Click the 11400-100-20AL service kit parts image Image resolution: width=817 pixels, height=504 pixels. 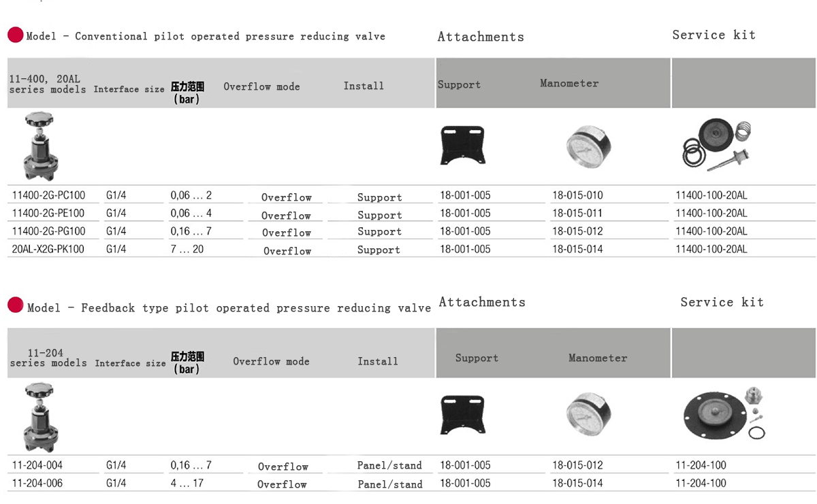[x=716, y=144]
